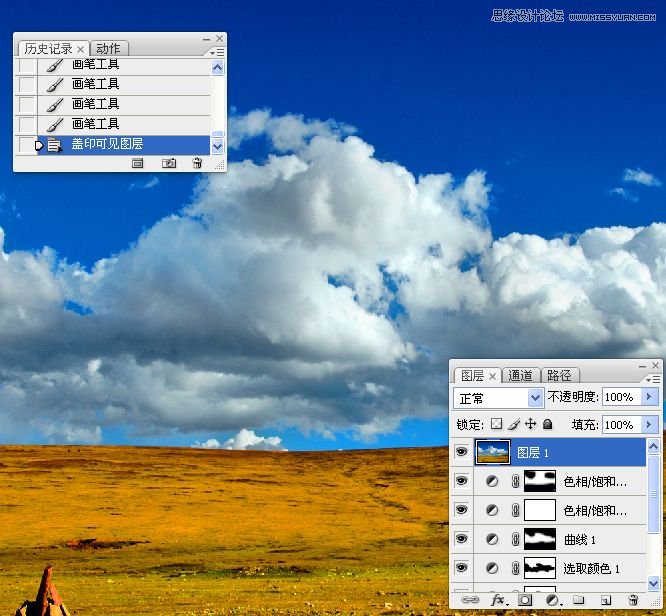666x616 pixels.
Task: Click the 不透明度 100% input field
Action: (621, 397)
